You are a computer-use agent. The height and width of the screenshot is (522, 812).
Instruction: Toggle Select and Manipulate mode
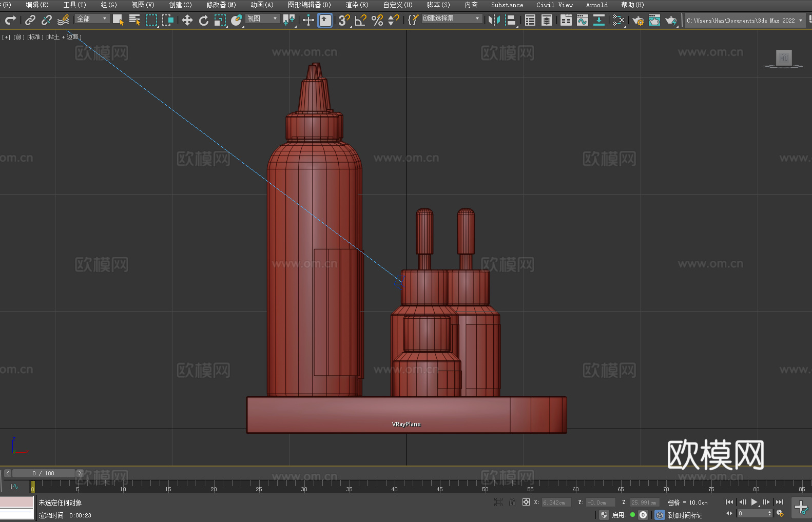click(x=308, y=20)
